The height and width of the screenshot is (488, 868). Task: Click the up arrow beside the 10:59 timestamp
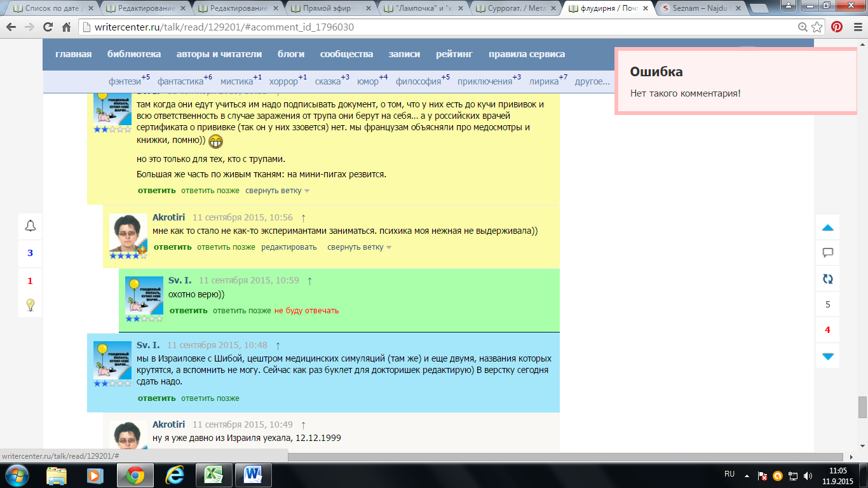tap(309, 280)
